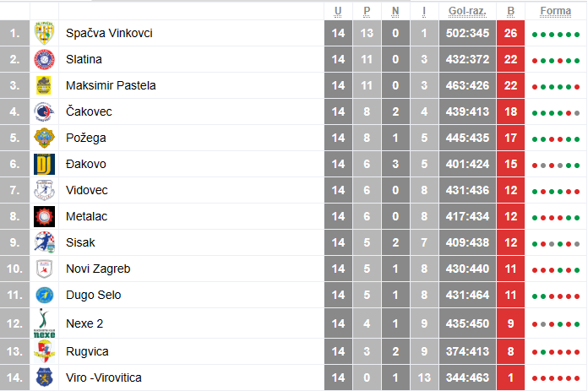Open the Novi Zagreb team link
The width and height of the screenshot is (588, 391).
(x=97, y=269)
